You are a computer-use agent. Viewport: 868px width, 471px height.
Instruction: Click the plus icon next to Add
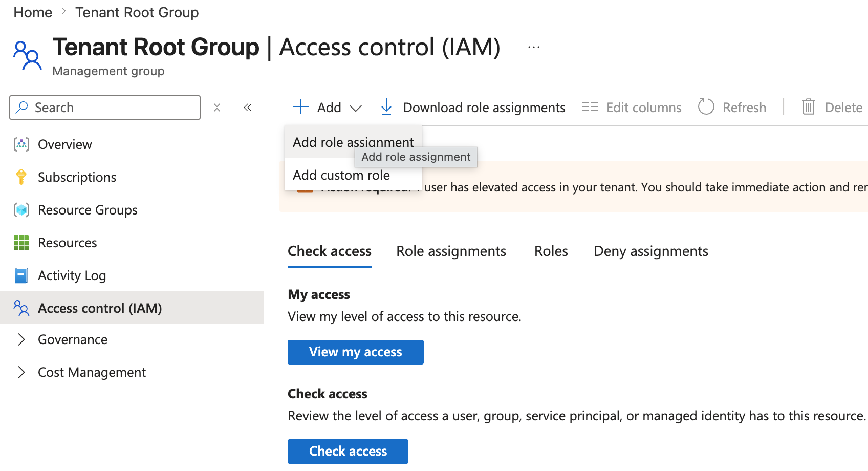pos(301,107)
